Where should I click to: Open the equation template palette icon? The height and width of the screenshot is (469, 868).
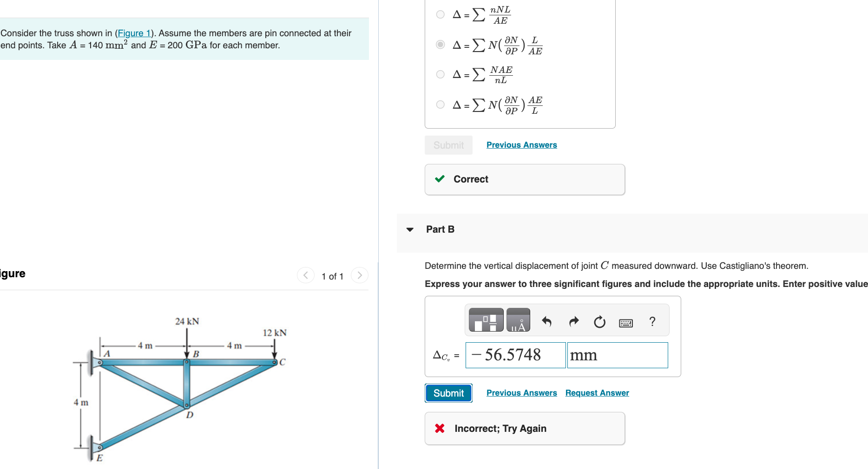click(x=485, y=319)
